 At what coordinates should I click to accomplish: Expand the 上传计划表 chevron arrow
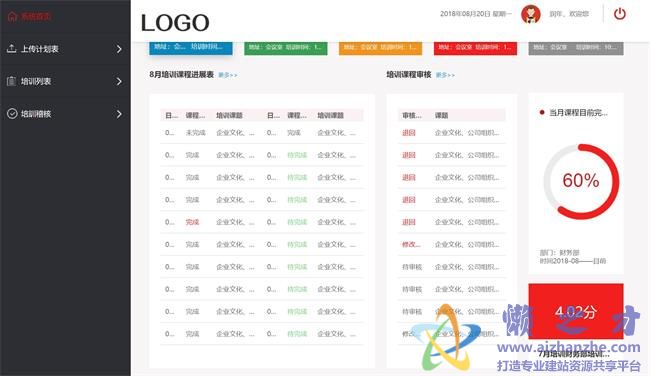pyautogui.click(x=119, y=49)
